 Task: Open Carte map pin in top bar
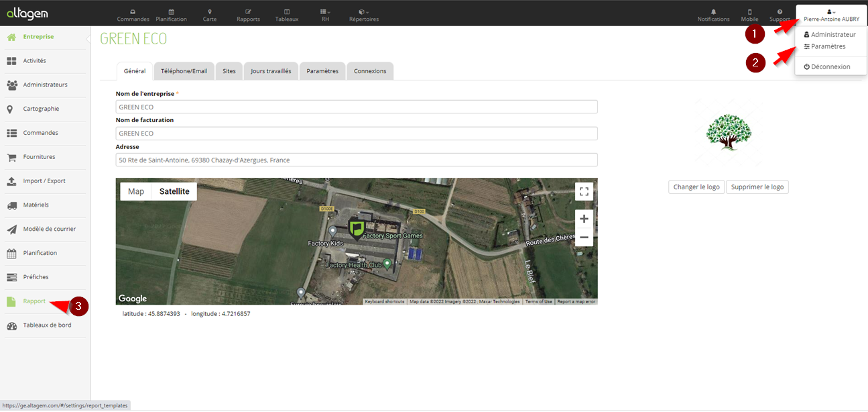point(210,15)
